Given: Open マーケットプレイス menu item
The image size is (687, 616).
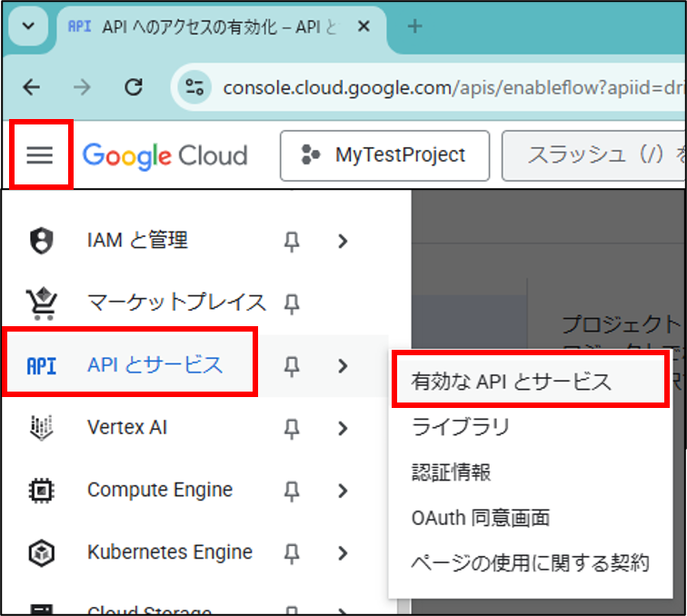Looking at the screenshot, I should coord(176,303).
